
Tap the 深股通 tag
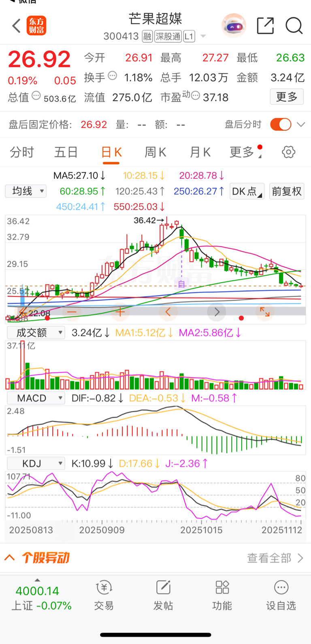click(x=168, y=36)
